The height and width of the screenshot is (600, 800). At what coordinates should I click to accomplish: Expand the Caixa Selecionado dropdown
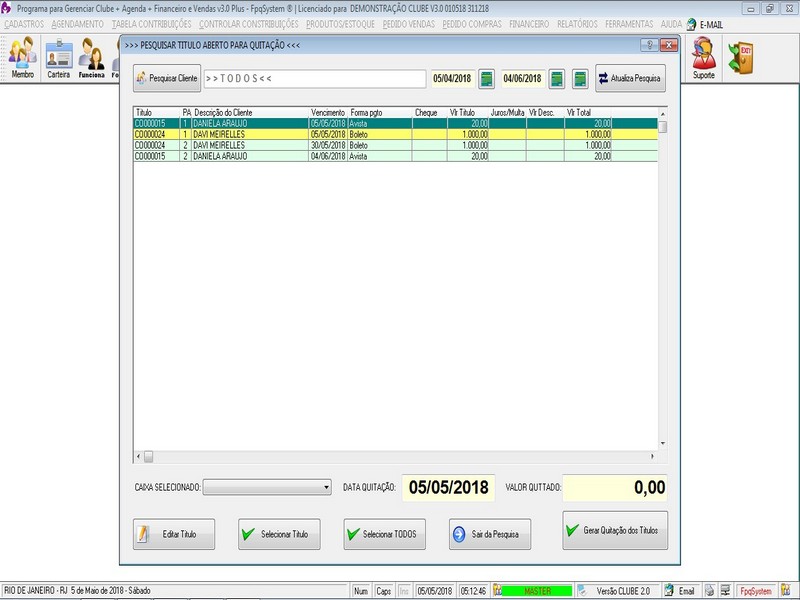[x=326, y=487]
